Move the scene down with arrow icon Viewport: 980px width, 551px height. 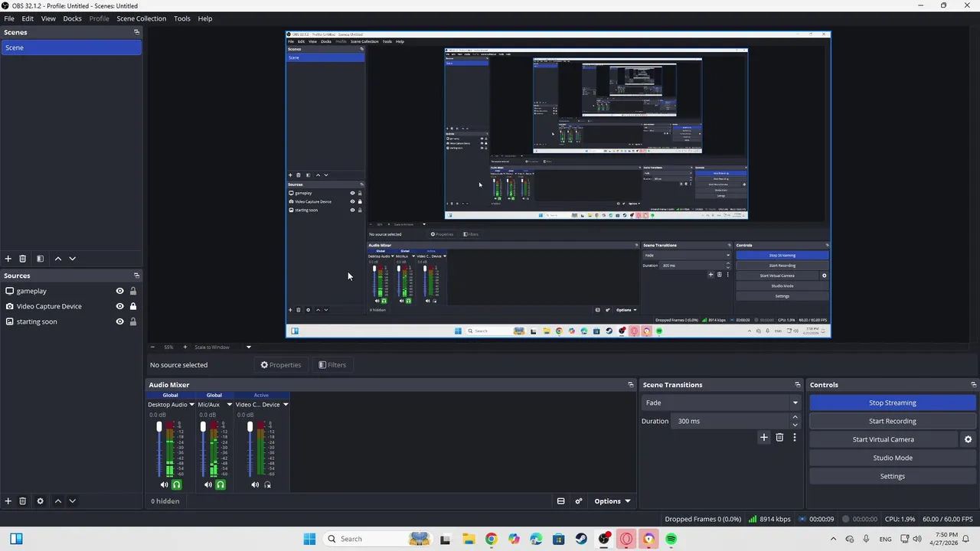pyautogui.click(x=72, y=259)
